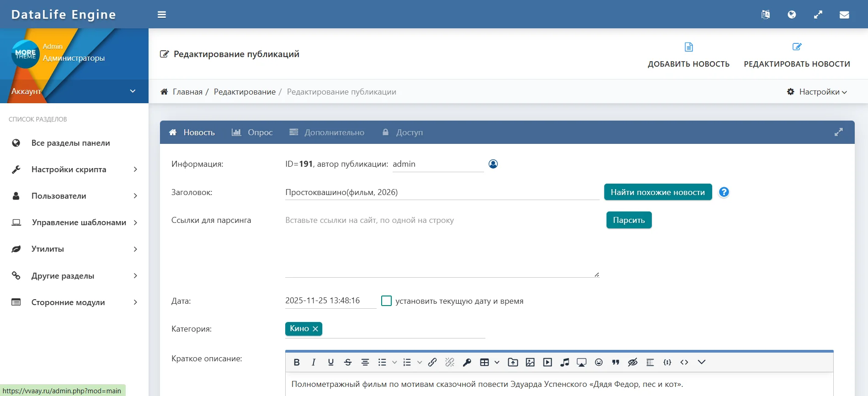The height and width of the screenshot is (396, 868).
Task: Click the Bold formatting icon
Action: pyautogui.click(x=297, y=362)
